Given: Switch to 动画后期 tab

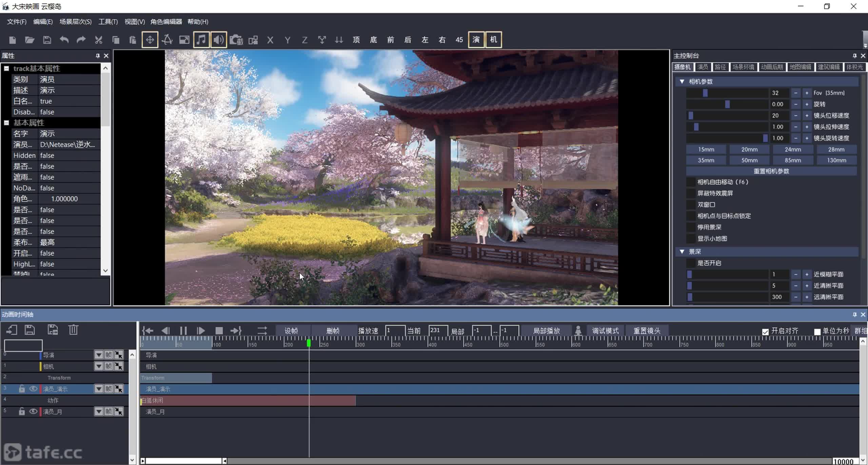Looking at the screenshot, I should click(772, 67).
